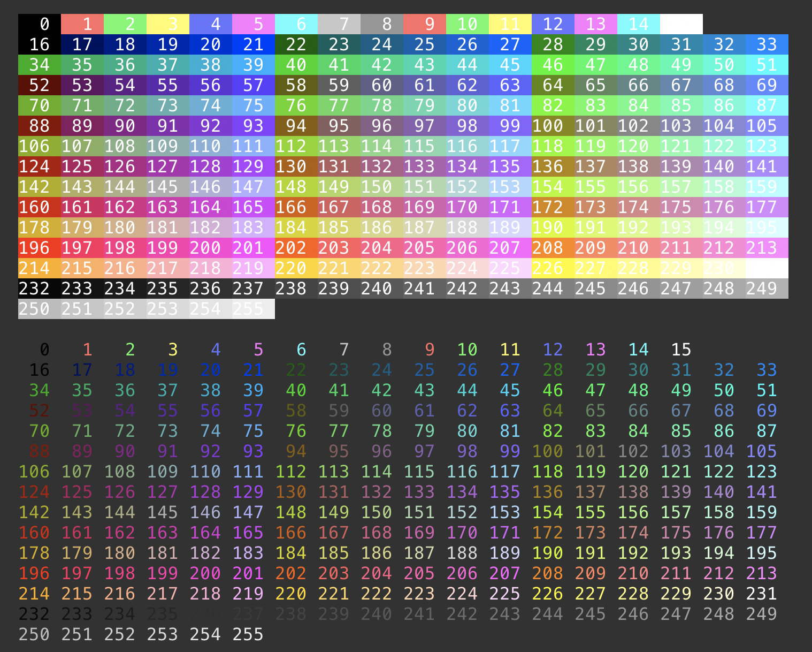This screenshot has height=652, width=812.
Task: Select the dark red background swatch numbered 52
Action: point(40,85)
